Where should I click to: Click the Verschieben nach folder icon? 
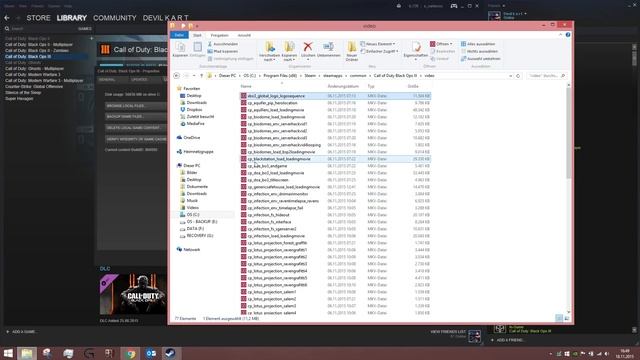[x=269, y=51]
